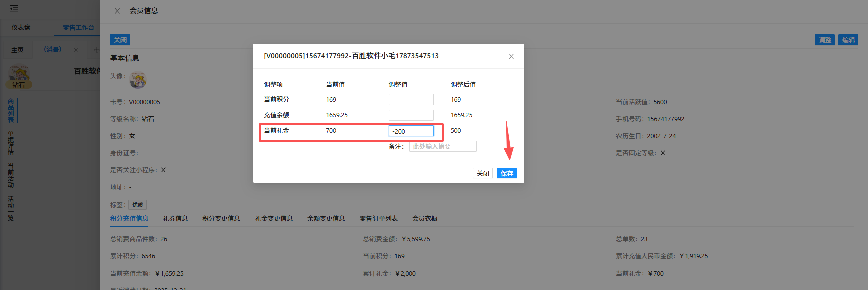Click the 备注 summary input field

point(442,146)
